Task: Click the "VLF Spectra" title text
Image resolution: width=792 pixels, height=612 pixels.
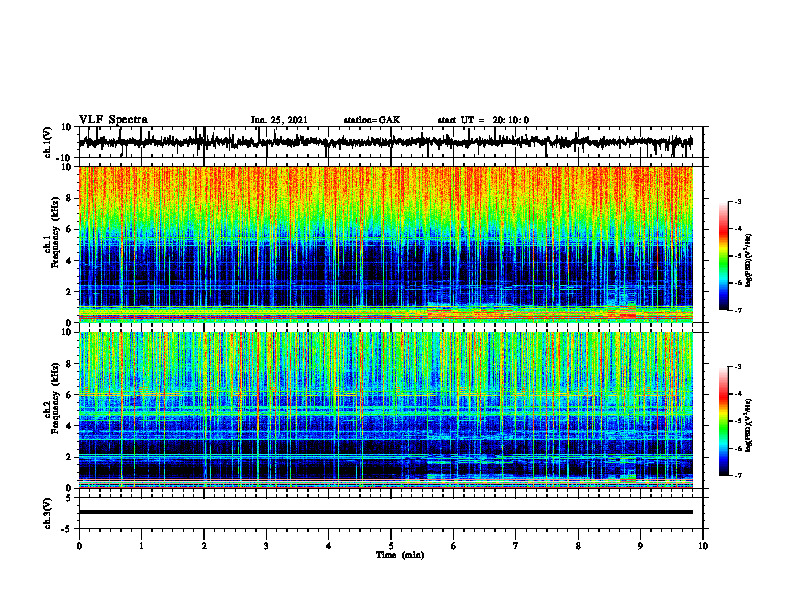Action: pos(113,120)
